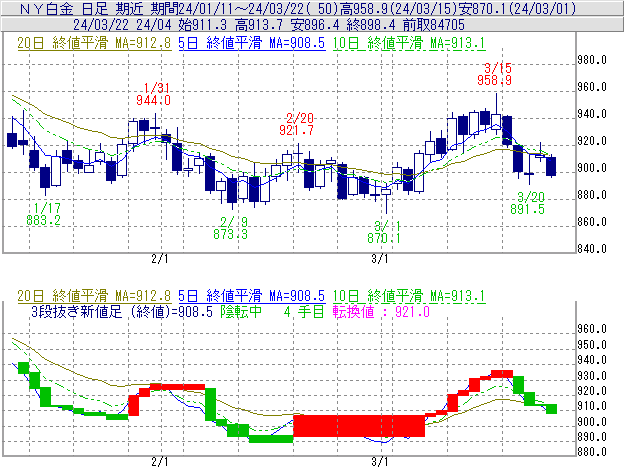Click the '20日 終値平滑 MA=912.8' legend in upper chart
Viewport: 624px width, 475px height.
tap(94, 43)
